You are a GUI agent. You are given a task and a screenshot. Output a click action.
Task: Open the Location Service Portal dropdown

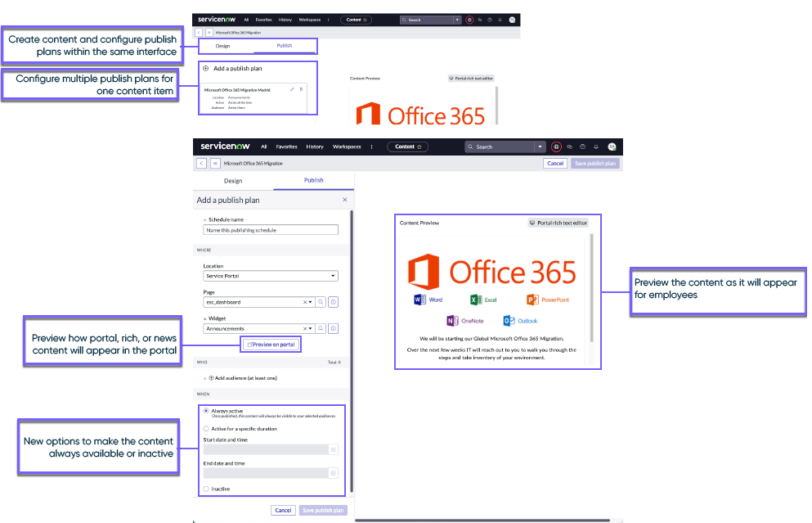pos(271,276)
